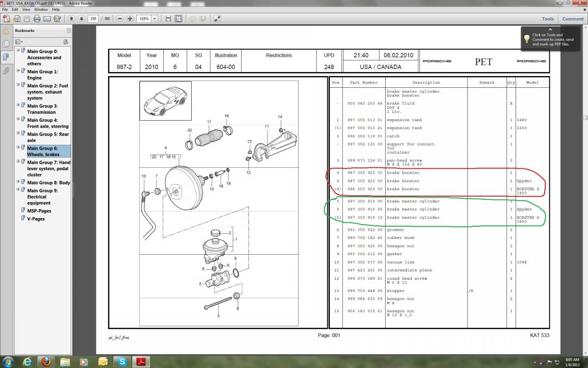The width and height of the screenshot is (588, 368).
Task: Expand Main Group 9 Electrical bookmark
Action: pos(18,189)
